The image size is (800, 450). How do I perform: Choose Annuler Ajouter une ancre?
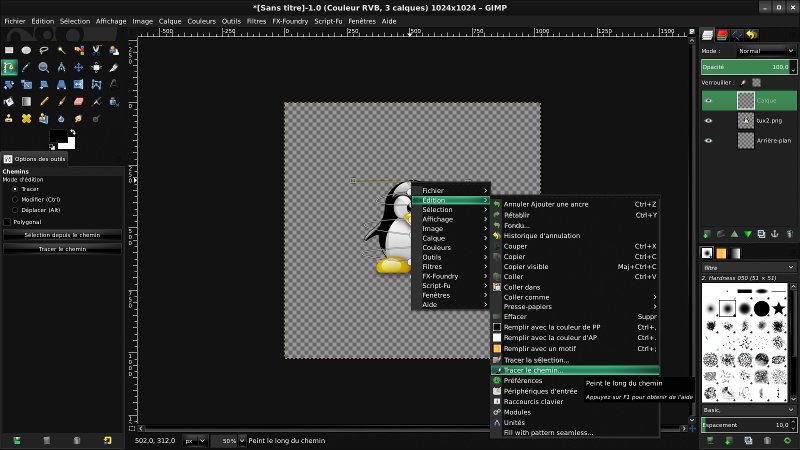coord(575,204)
